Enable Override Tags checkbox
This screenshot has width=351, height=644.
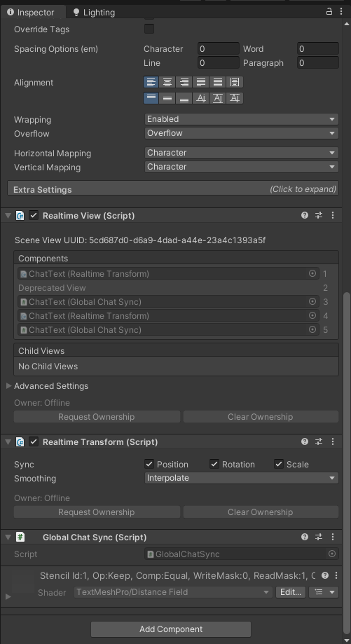pos(149,29)
